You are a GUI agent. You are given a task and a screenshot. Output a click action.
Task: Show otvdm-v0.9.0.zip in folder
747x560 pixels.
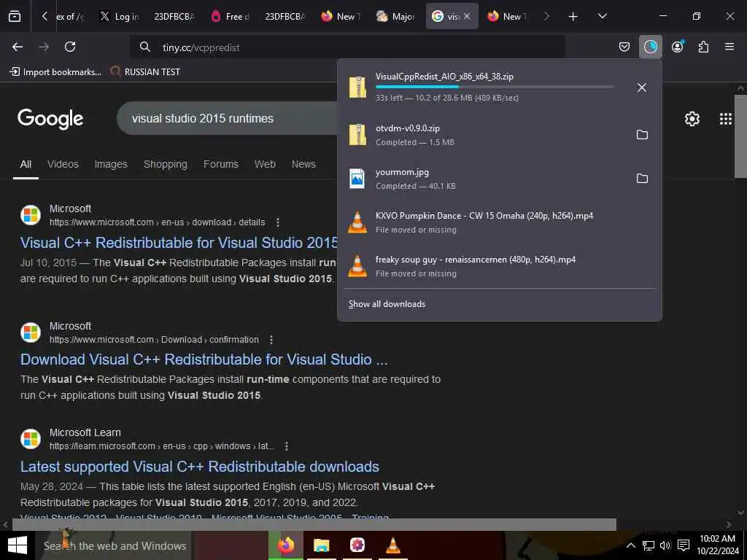point(642,135)
